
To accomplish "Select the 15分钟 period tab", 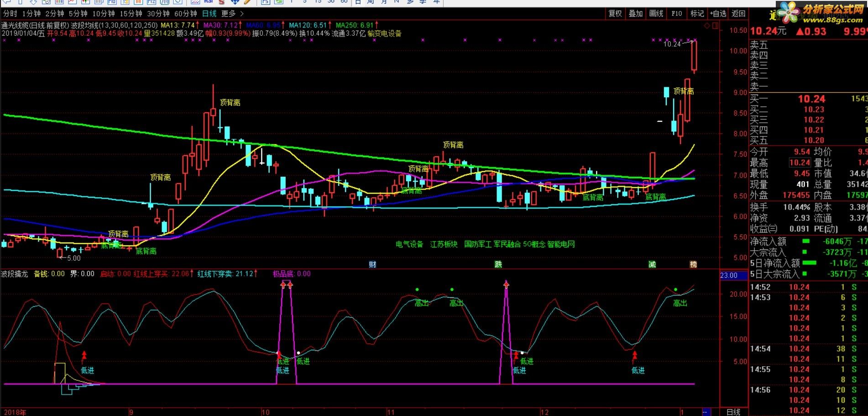I will (131, 14).
